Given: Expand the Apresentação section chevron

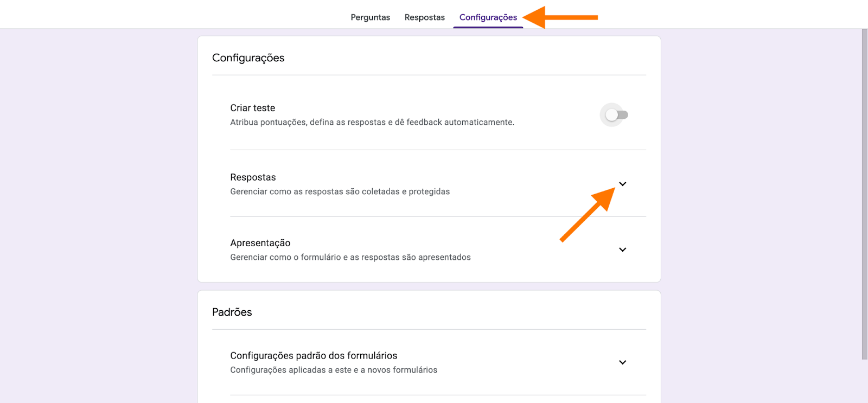Looking at the screenshot, I should click(622, 250).
